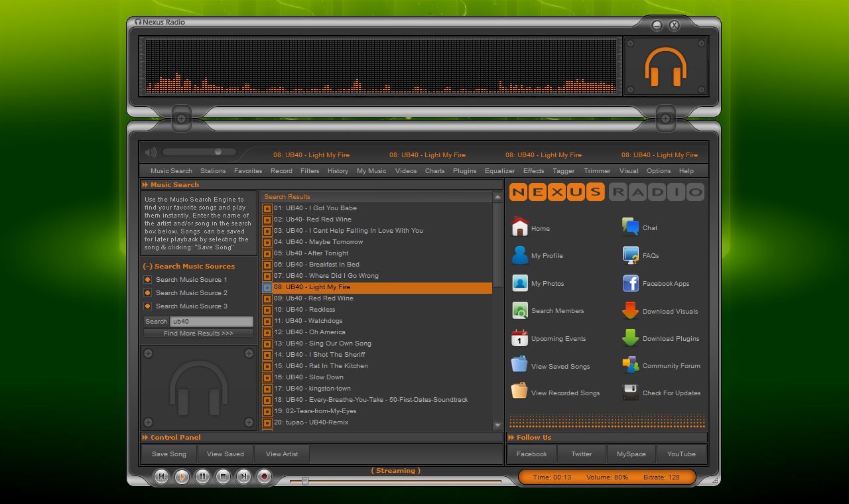Open My Profile icon
Screen dimensions: 849x504
(520, 255)
